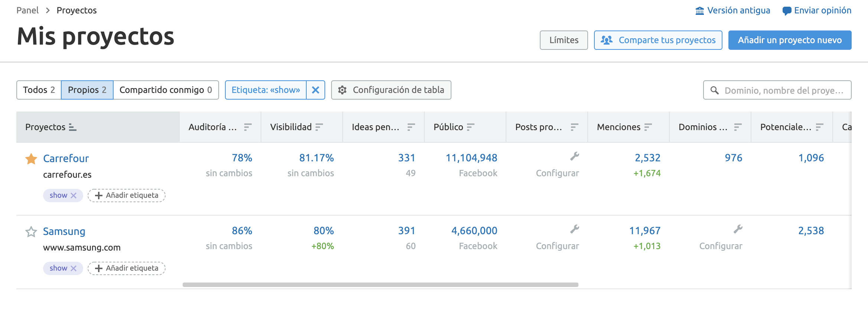The height and width of the screenshot is (313, 868).
Task: Open the Límites button
Action: (x=564, y=40)
